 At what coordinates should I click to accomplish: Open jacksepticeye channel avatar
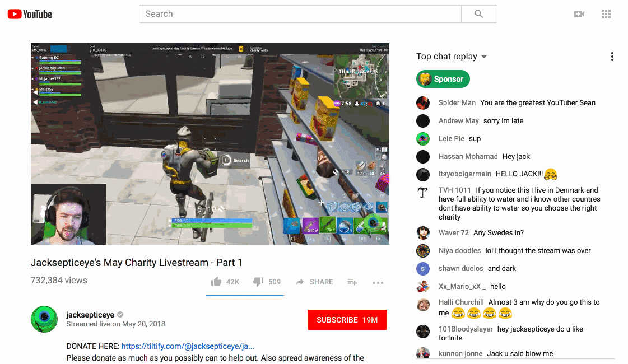click(x=44, y=319)
